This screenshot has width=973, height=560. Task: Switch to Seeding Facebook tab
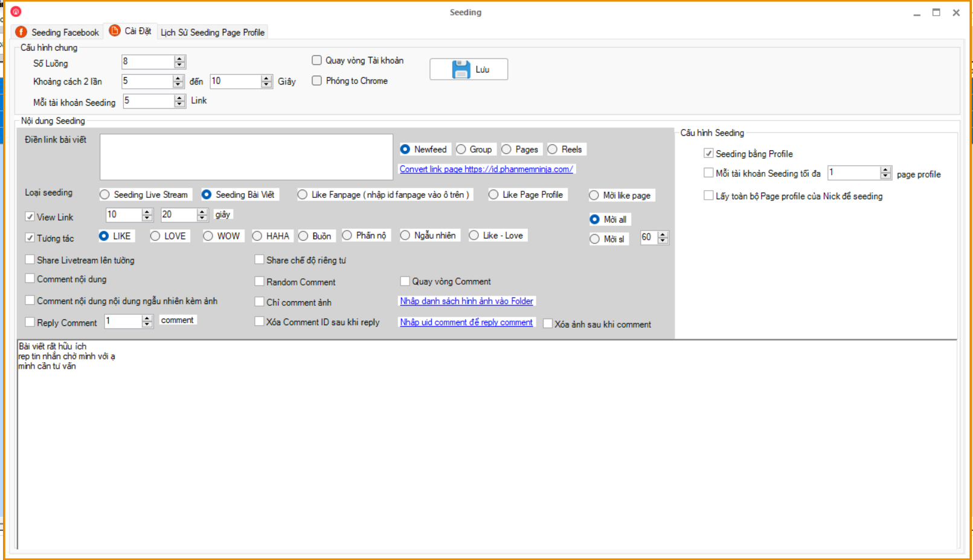click(65, 33)
